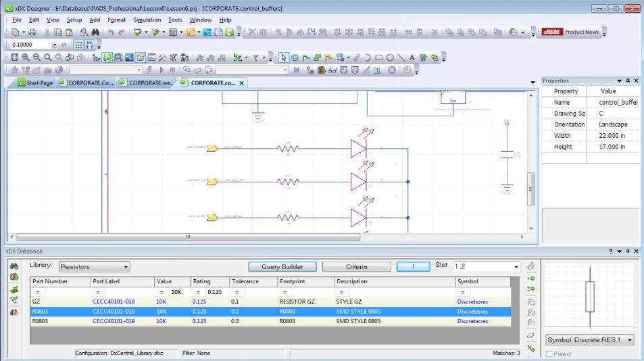Select the green Add Net tool

(305, 57)
